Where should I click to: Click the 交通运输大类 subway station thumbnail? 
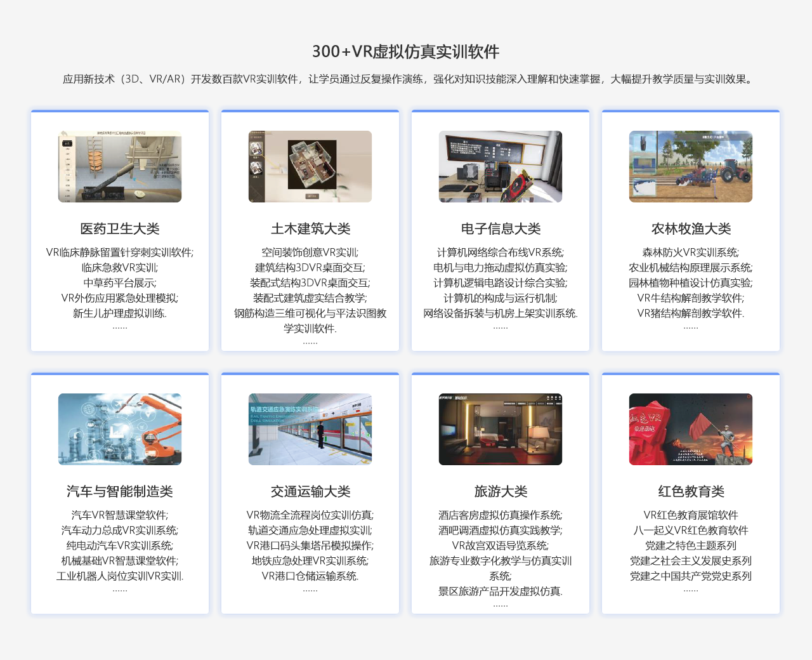pyautogui.click(x=310, y=429)
